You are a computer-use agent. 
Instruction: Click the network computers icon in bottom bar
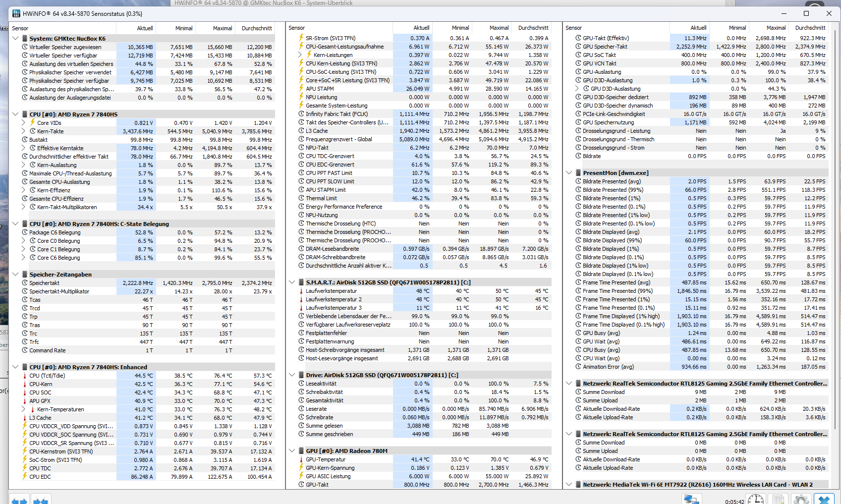pos(691,499)
